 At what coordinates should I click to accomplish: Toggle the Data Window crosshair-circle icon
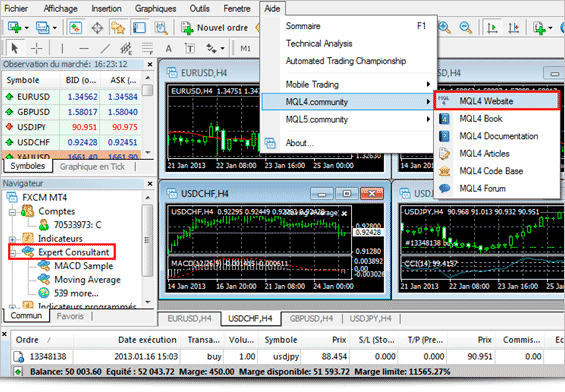click(97, 27)
